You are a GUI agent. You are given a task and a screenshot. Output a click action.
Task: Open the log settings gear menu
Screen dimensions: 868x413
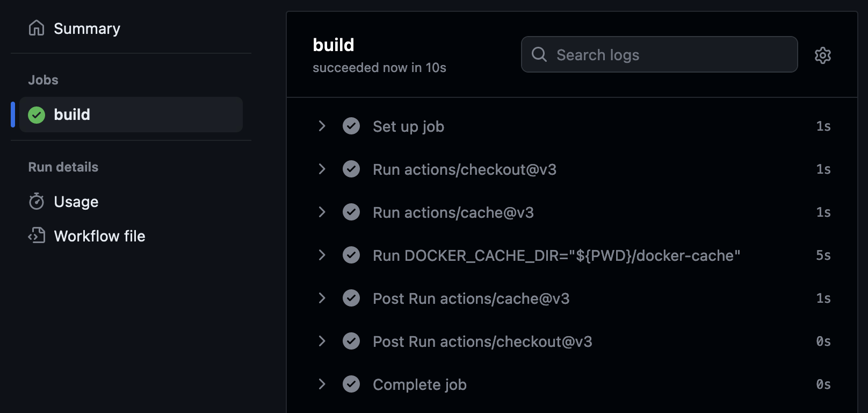coord(822,55)
